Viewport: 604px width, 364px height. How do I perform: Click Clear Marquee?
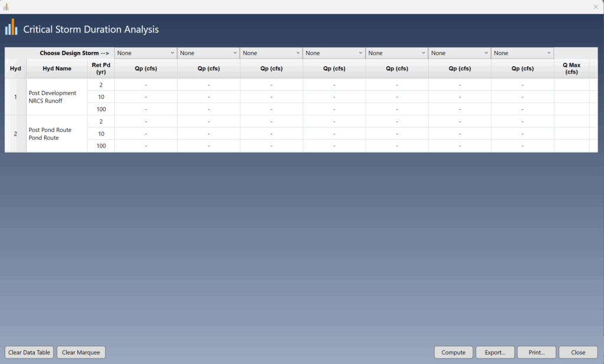[x=81, y=352]
